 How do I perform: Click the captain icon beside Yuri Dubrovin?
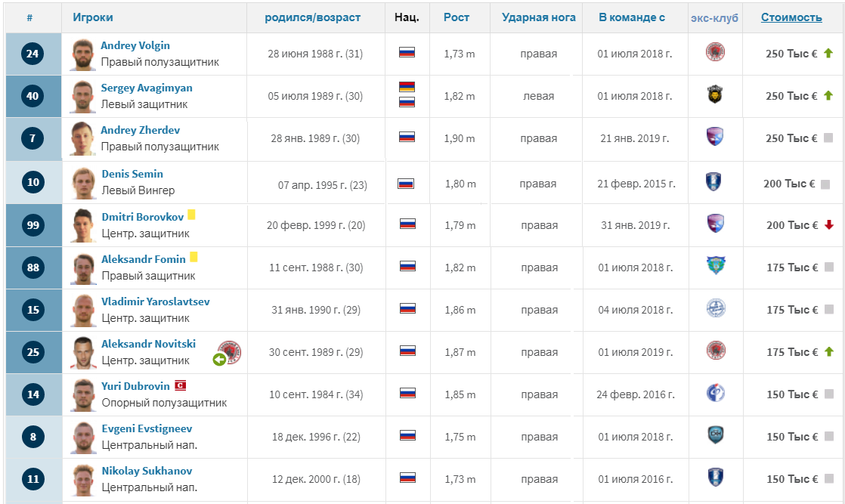click(x=180, y=385)
